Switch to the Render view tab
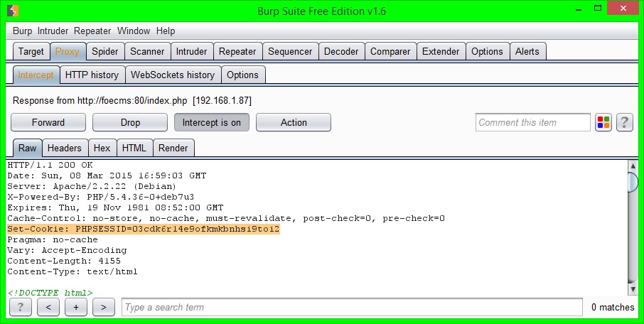644x324 pixels. point(173,148)
